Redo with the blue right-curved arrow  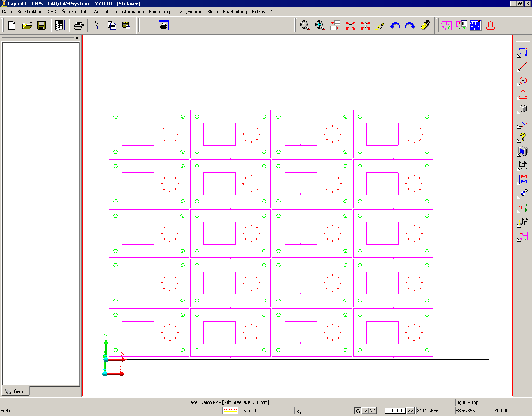coord(410,26)
